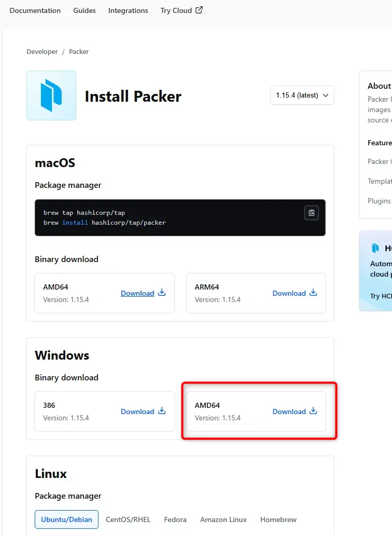Click download arrow icon for Windows AMD64
Screen dimensions: 392x535
(x=313, y=411)
